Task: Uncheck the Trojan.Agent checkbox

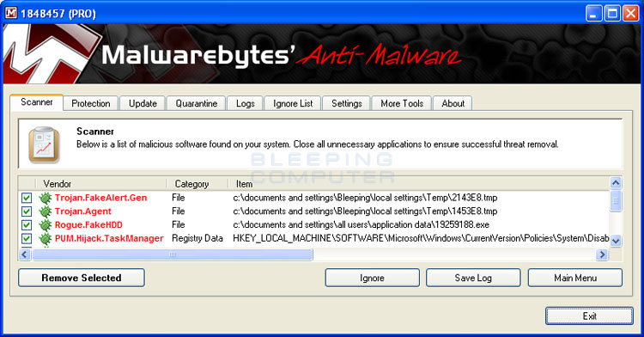Action: [27, 211]
